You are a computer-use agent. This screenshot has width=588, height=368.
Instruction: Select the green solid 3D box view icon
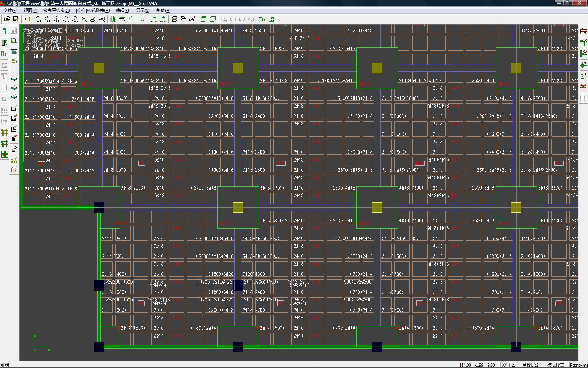coord(203,20)
